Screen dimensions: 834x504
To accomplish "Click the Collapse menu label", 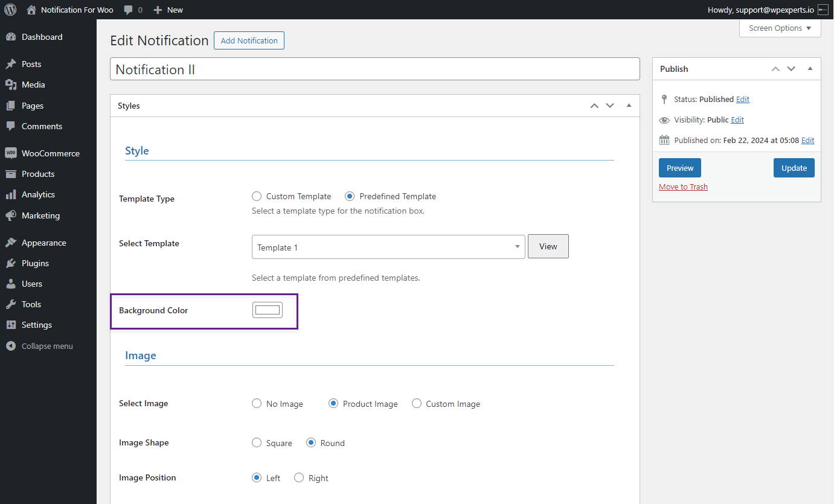I will pos(47,346).
